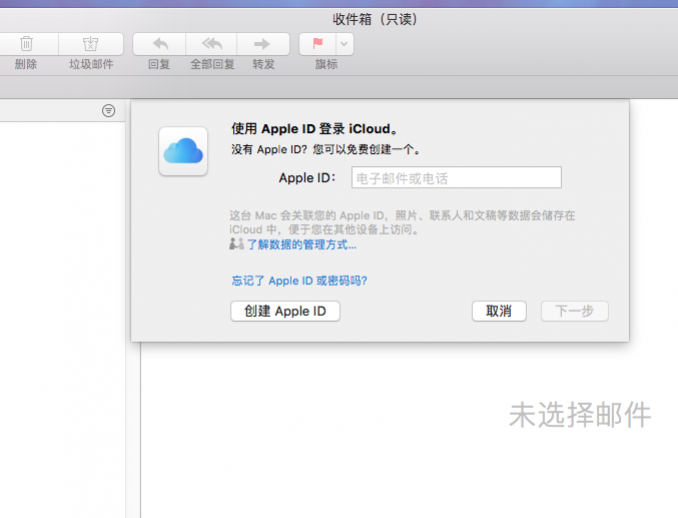Image resolution: width=678 pixels, height=518 pixels.
Task: Click the Reply (回复) arrow icon
Action: (160, 44)
